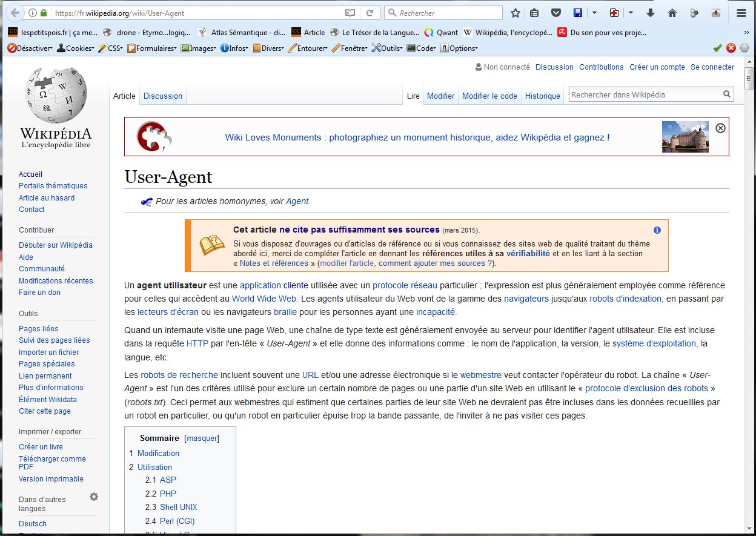Bookmark this page with the star icon

(x=516, y=13)
